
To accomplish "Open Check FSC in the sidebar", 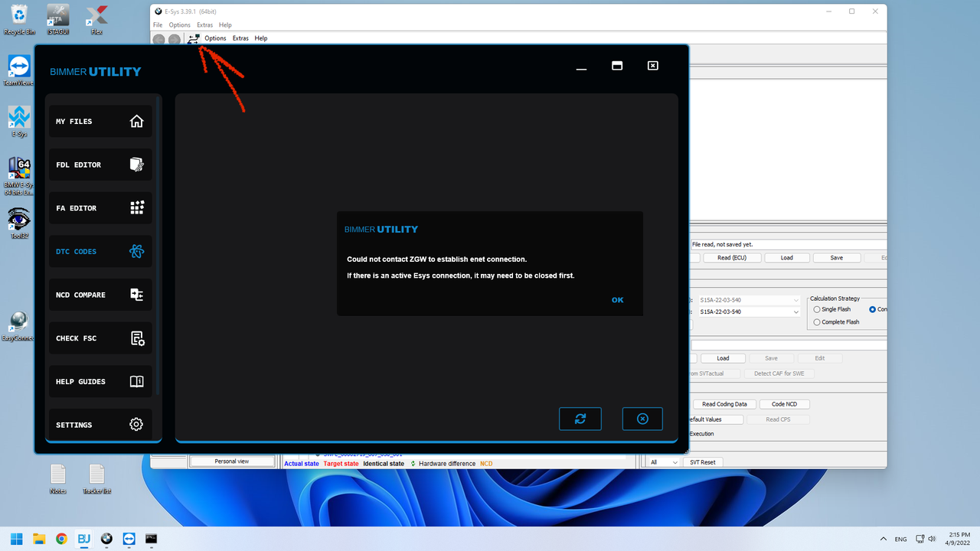I will (x=100, y=338).
